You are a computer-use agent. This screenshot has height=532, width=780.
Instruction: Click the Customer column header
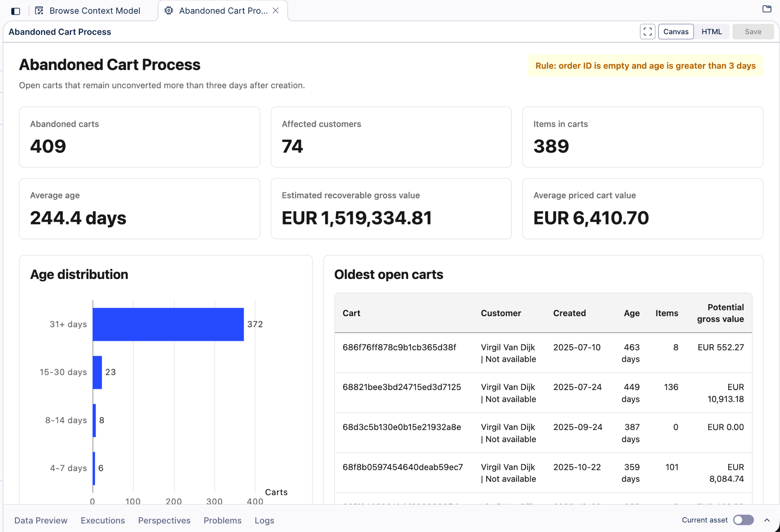[x=501, y=313]
